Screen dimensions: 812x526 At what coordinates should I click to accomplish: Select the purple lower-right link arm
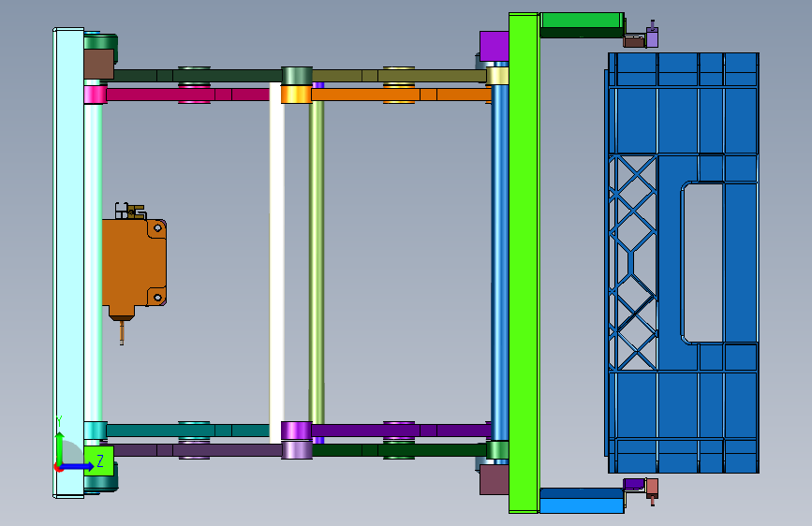click(401, 431)
